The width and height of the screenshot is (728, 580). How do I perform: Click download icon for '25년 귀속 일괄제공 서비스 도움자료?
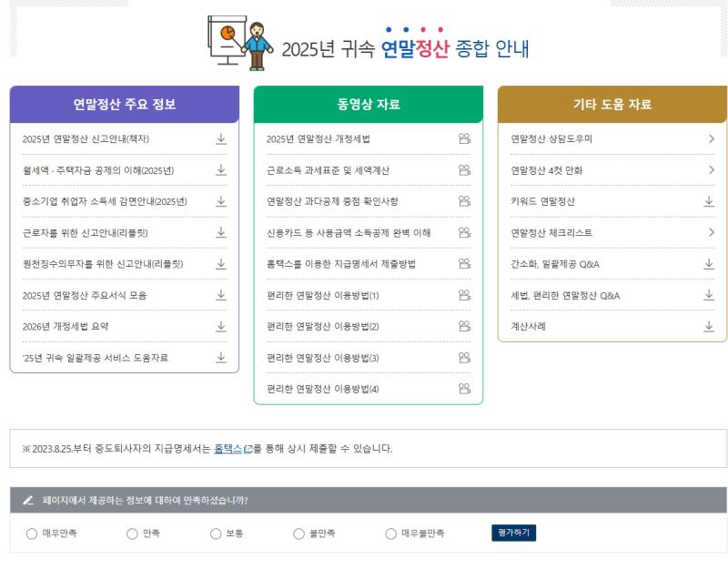point(221,358)
